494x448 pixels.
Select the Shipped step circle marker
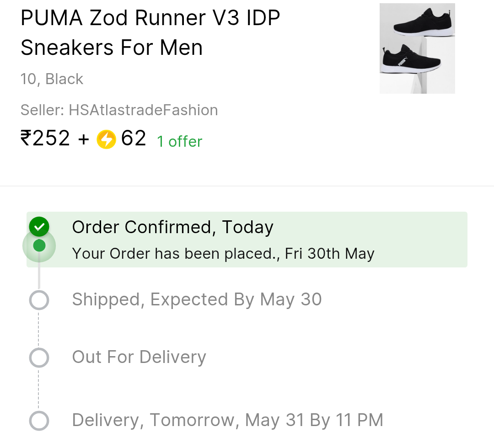point(39,300)
